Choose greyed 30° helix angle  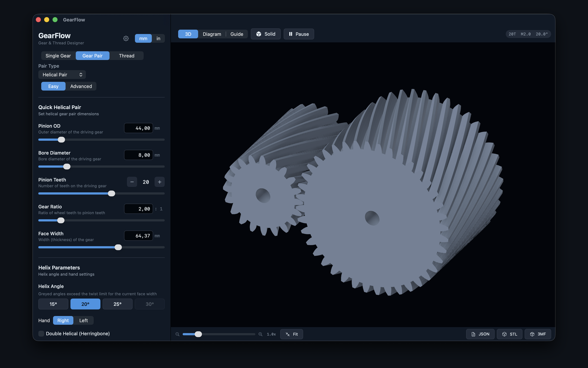(x=150, y=304)
